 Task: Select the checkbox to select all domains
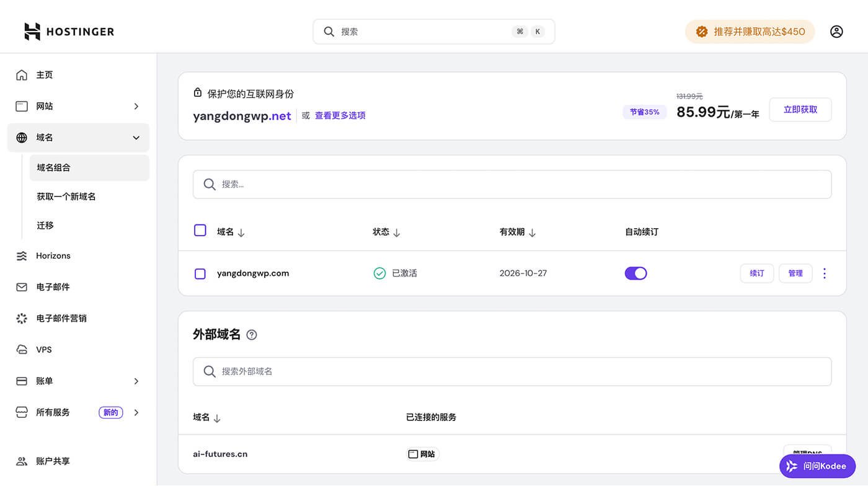(x=200, y=230)
